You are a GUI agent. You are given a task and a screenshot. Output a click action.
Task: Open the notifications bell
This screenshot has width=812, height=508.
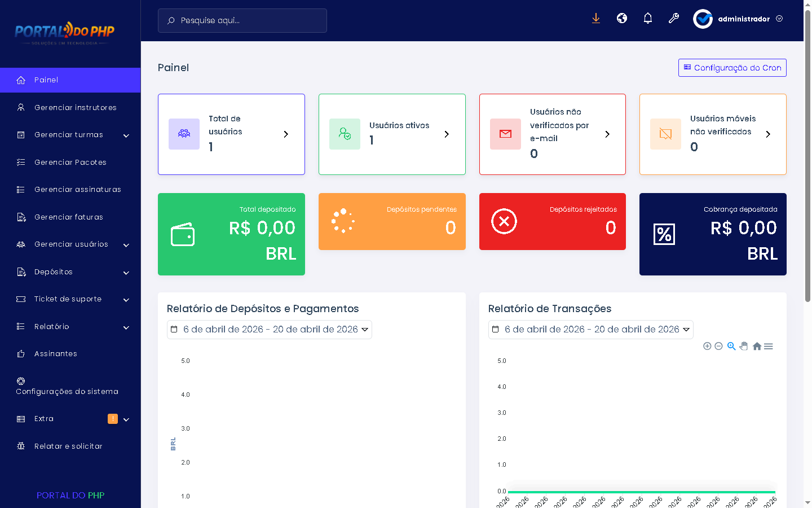(x=648, y=19)
